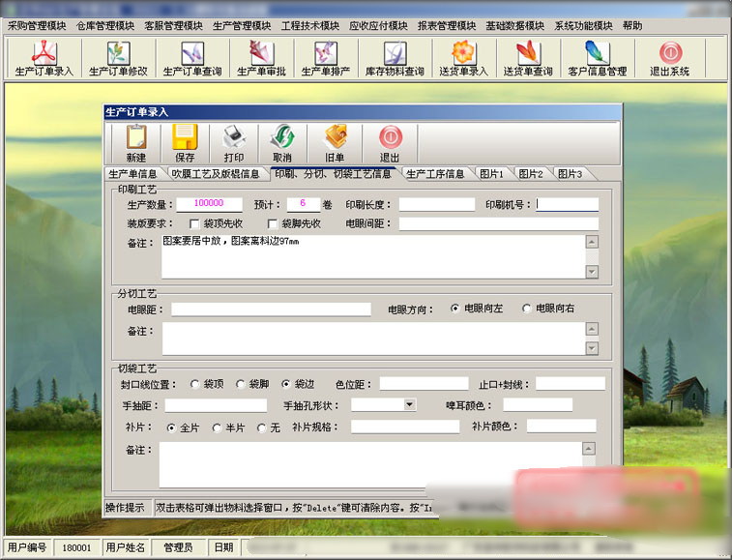Open 客服管理模块 menu
Screen dimensions: 732x560
[173, 26]
